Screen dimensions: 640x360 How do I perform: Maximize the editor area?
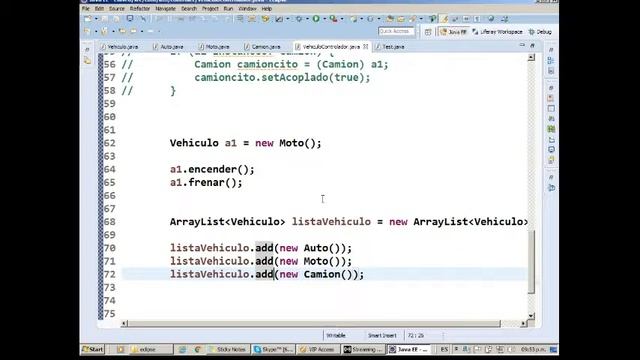532,45
